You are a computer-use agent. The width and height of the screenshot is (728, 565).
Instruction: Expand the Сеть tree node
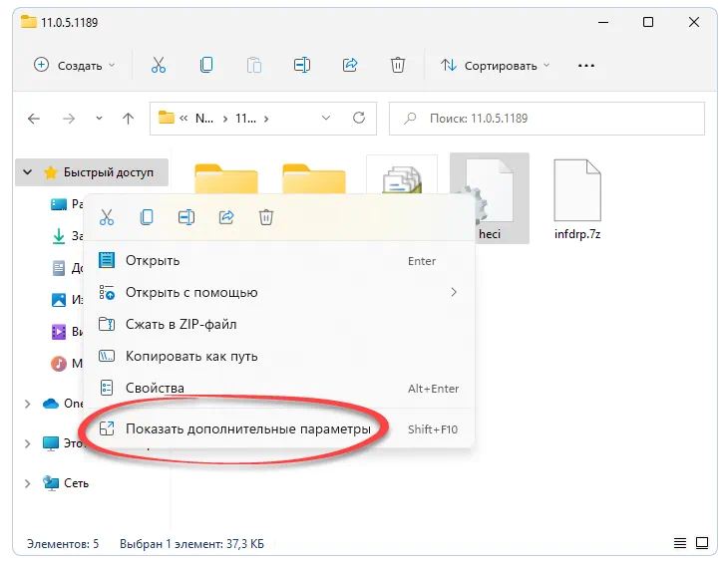click(27, 483)
